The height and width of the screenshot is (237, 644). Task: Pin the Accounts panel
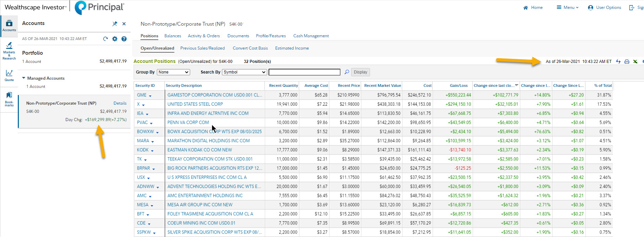coord(115,24)
